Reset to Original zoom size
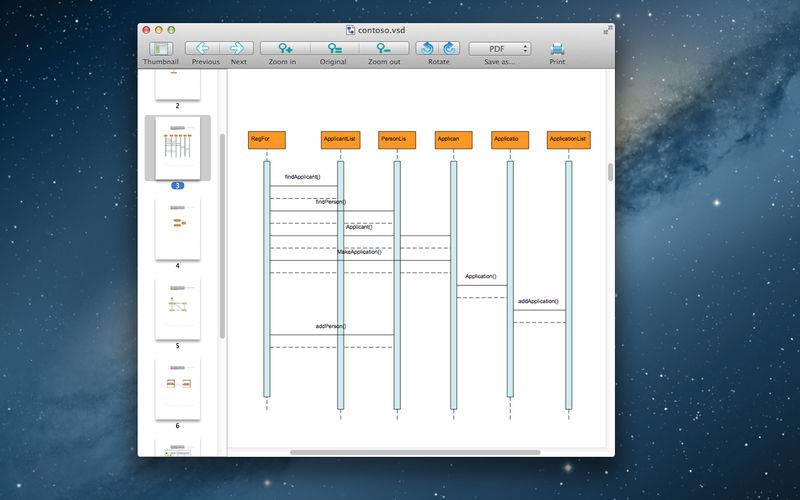800x500 pixels. point(335,48)
